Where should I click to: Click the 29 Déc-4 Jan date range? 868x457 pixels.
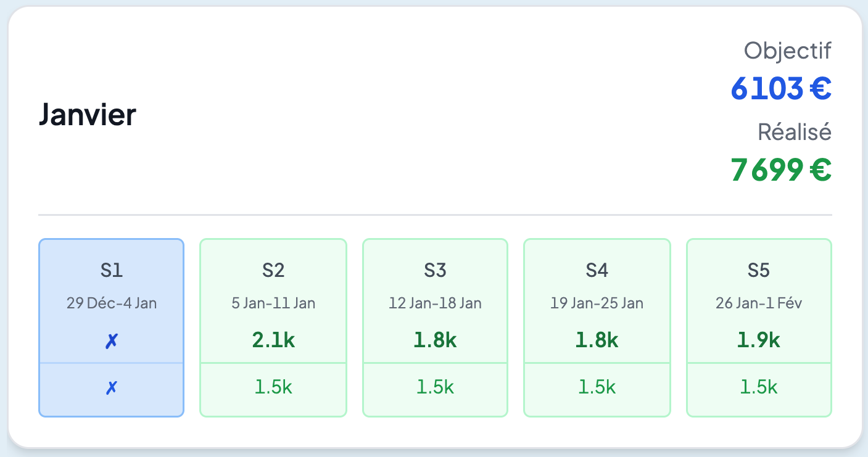112,303
